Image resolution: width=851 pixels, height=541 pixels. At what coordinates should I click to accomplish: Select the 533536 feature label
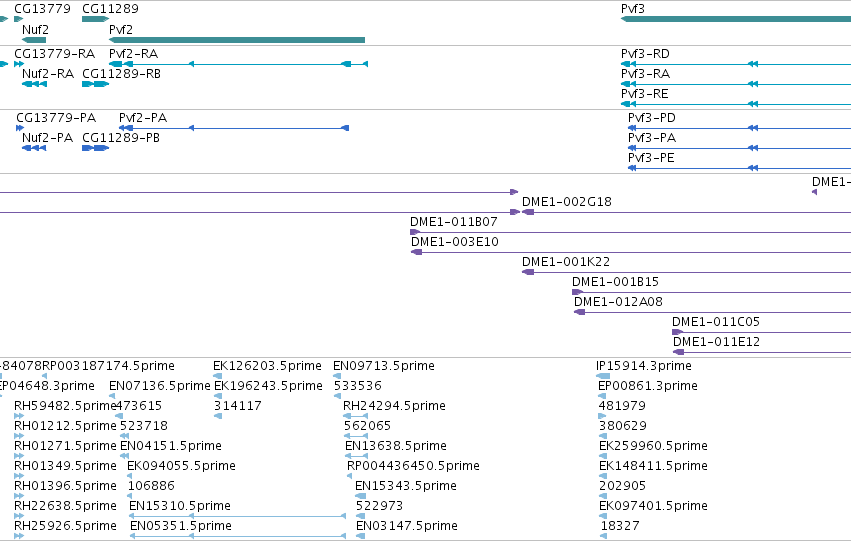point(358,386)
